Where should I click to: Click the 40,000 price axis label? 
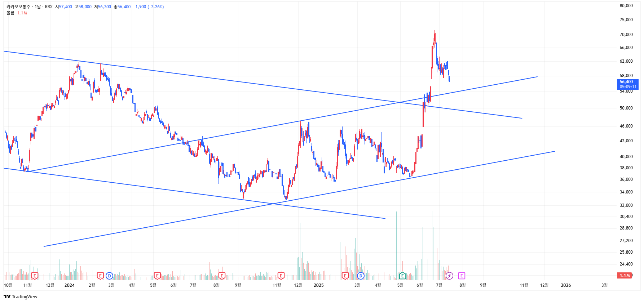pyautogui.click(x=626, y=157)
